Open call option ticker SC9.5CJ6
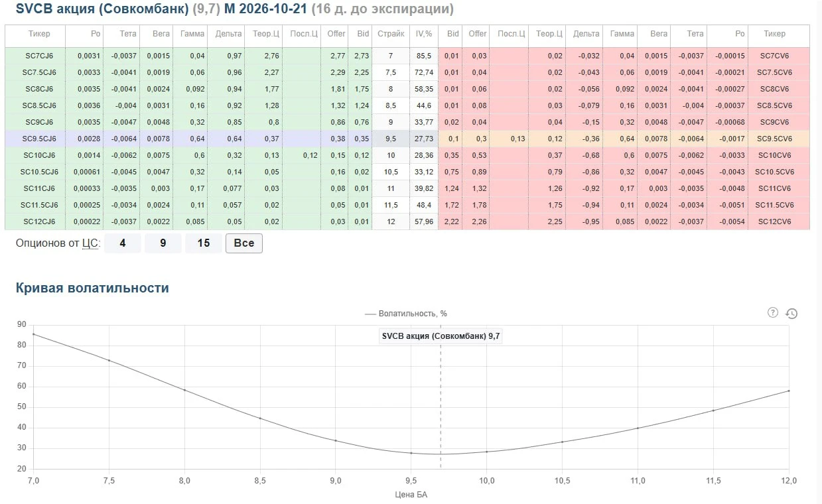This screenshot has height=504, width=822. pyautogui.click(x=38, y=139)
